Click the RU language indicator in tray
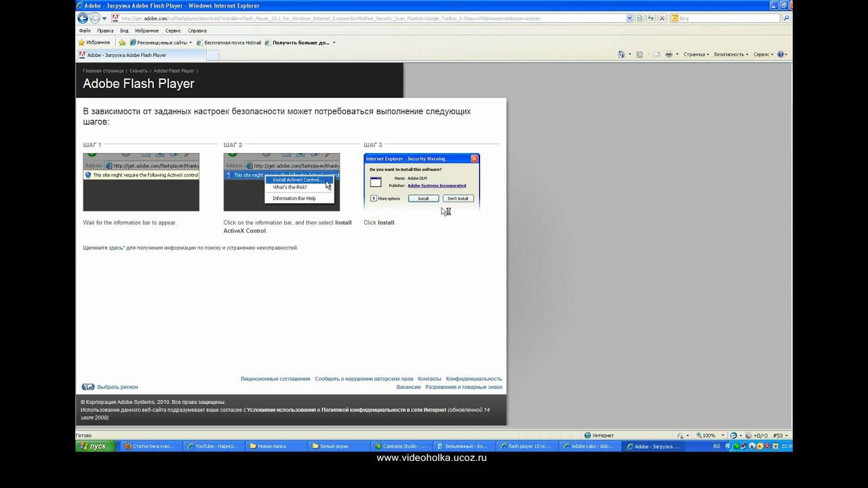 [x=717, y=447]
